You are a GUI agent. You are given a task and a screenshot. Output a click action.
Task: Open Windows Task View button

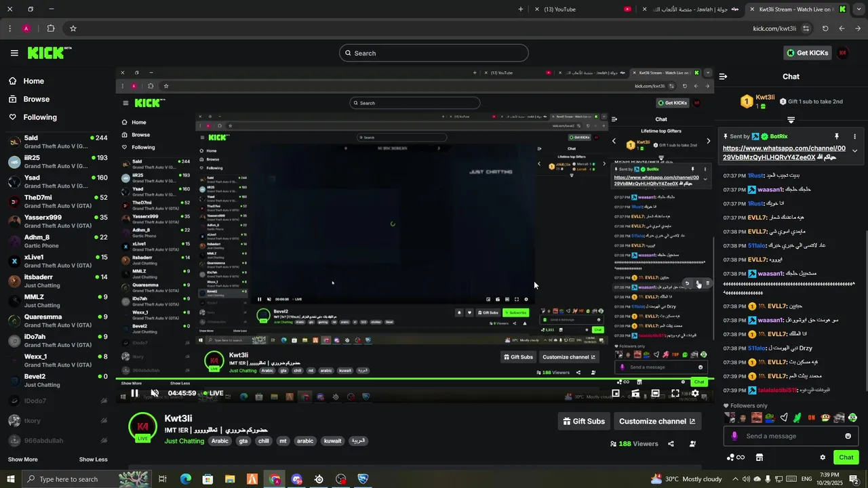pyautogui.click(x=163, y=479)
